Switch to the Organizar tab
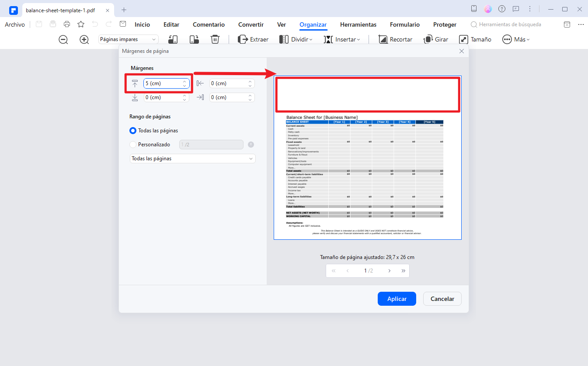This screenshot has width=588, height=366. (313, 24)
